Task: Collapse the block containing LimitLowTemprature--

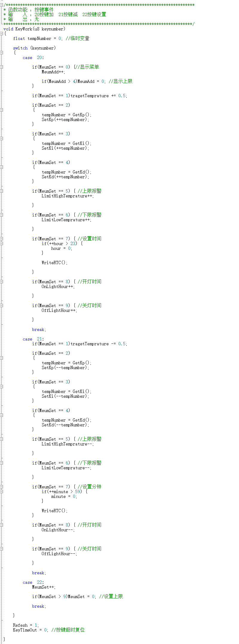Action: pos(1,463)
